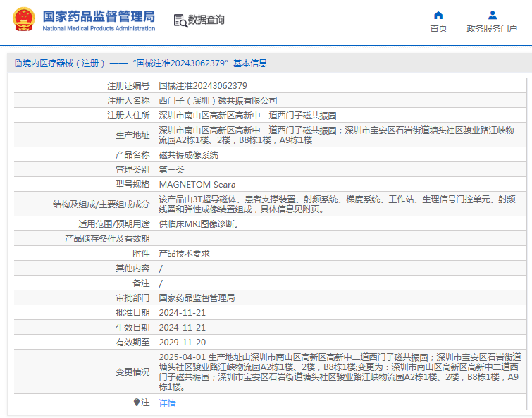Image resolution: width=532 pixels, height=418 pixels.
Task: Click the 产品储存条件及有效期 row label
Action: [107, 239]
